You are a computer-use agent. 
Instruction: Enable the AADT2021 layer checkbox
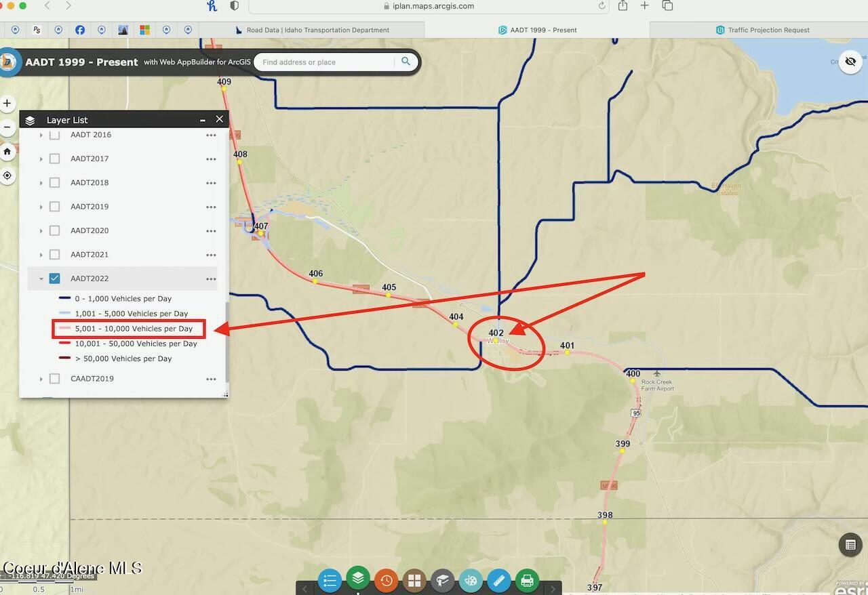(x=55, y=255)
